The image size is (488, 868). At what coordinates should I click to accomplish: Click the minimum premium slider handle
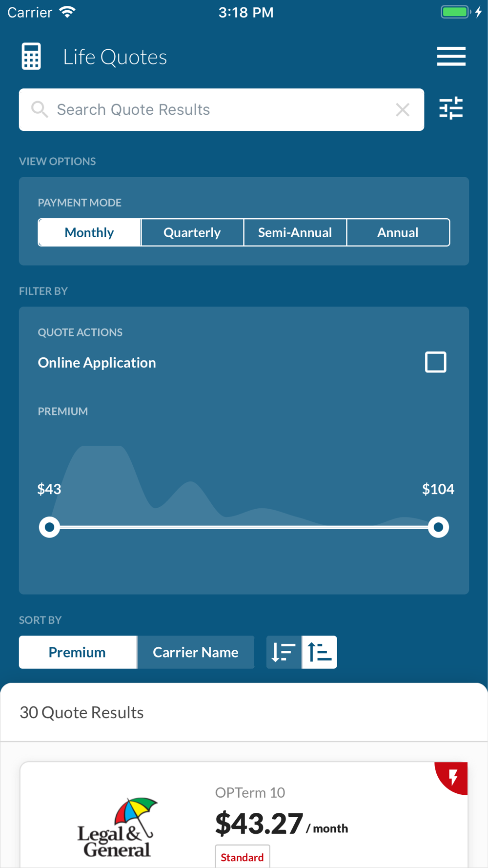click(49, 527)
